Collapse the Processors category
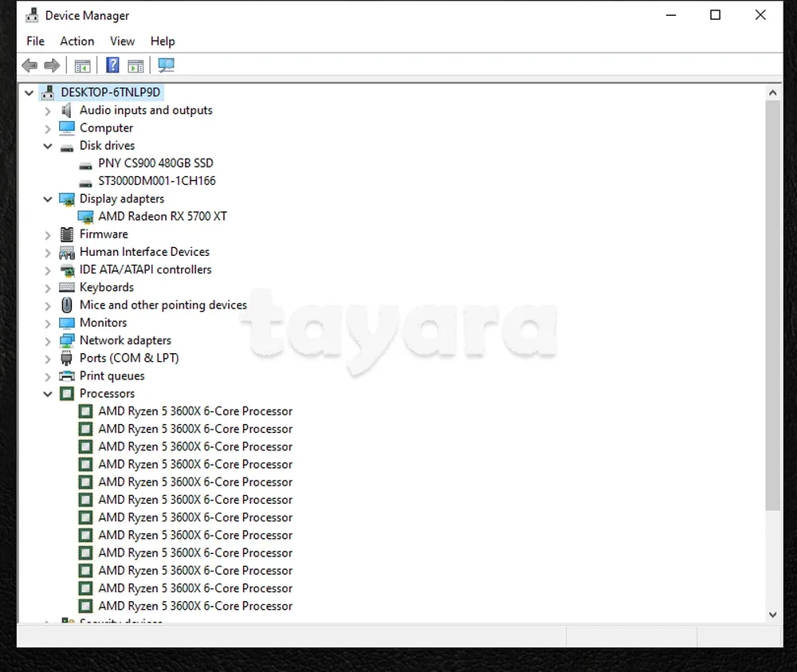 48,394
